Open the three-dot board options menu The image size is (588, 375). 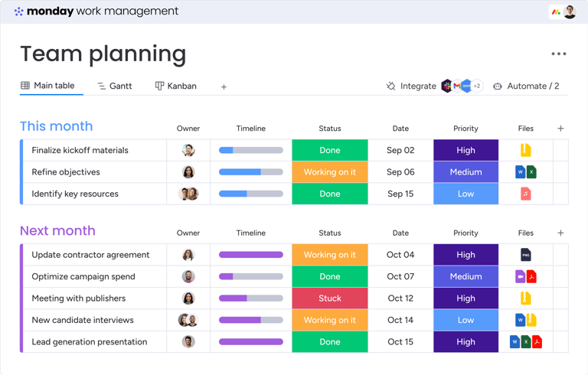coord(558,54)
